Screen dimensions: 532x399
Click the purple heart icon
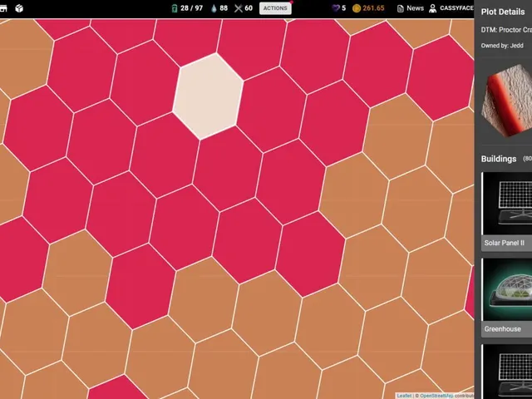336,8
